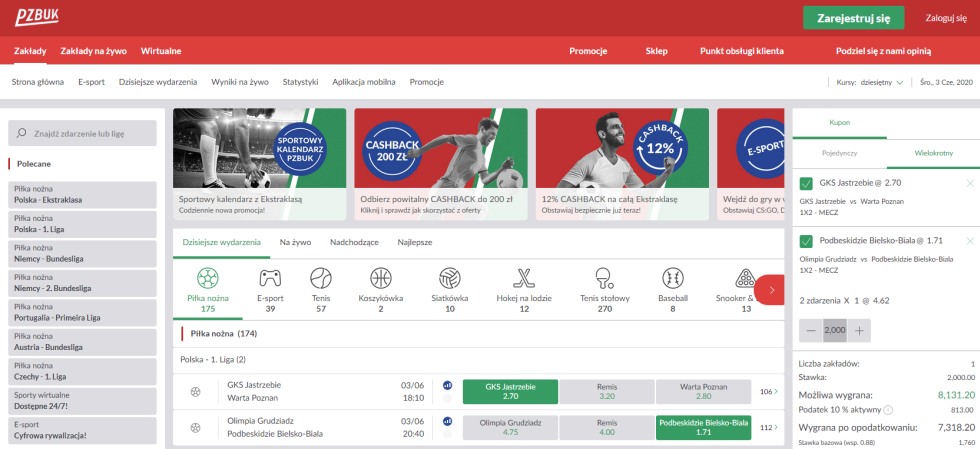
Task: Open the Zakłady main tab
Action: tap(30, 51)
